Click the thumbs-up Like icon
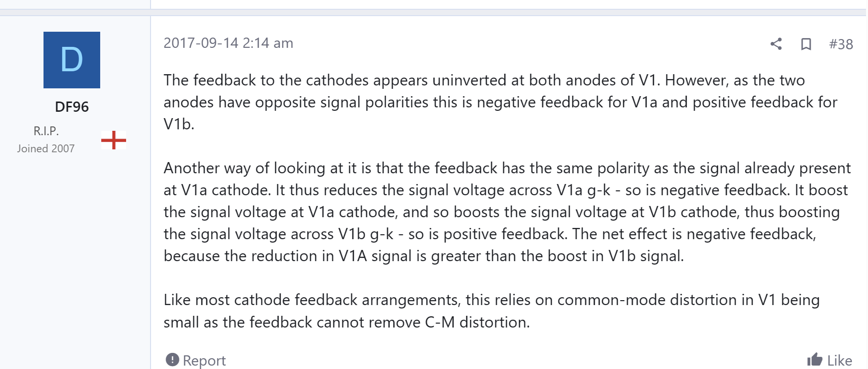The image size is (868, 369). (814, 360)
